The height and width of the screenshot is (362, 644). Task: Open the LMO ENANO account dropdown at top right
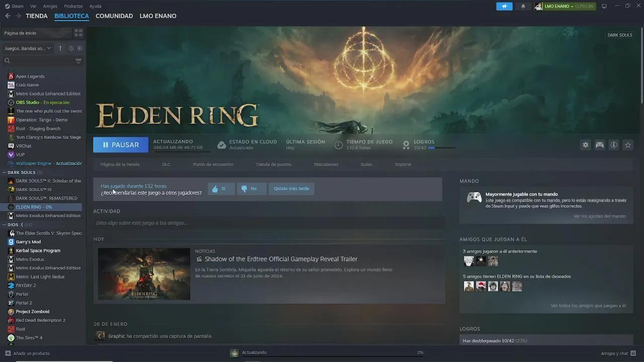[x=565, y=6]
